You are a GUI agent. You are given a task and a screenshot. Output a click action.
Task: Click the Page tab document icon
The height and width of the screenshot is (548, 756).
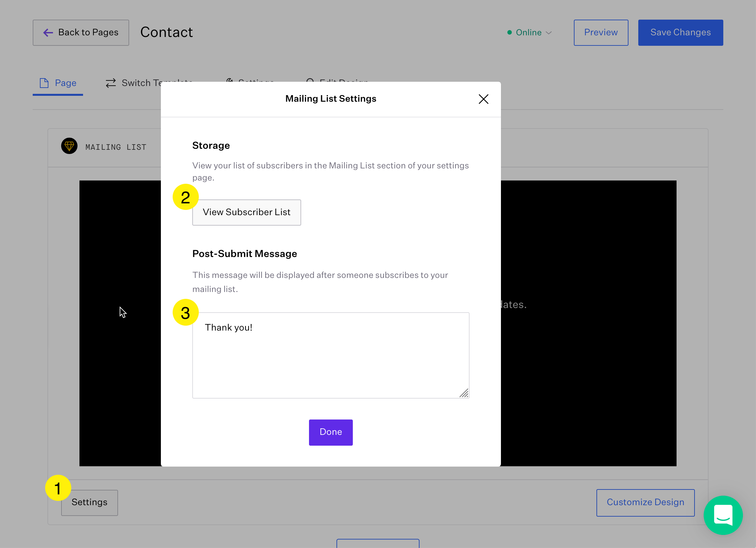pyautogui.click(x=44, y=83)
